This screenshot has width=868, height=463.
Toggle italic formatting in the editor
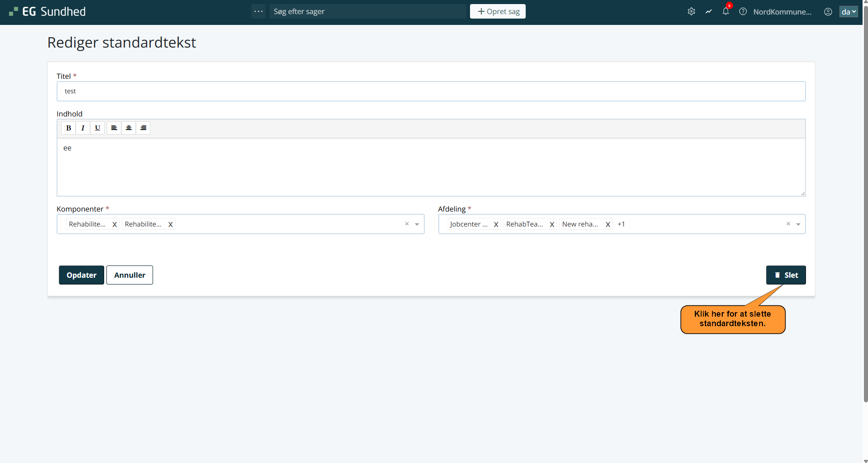pos(83,128)
